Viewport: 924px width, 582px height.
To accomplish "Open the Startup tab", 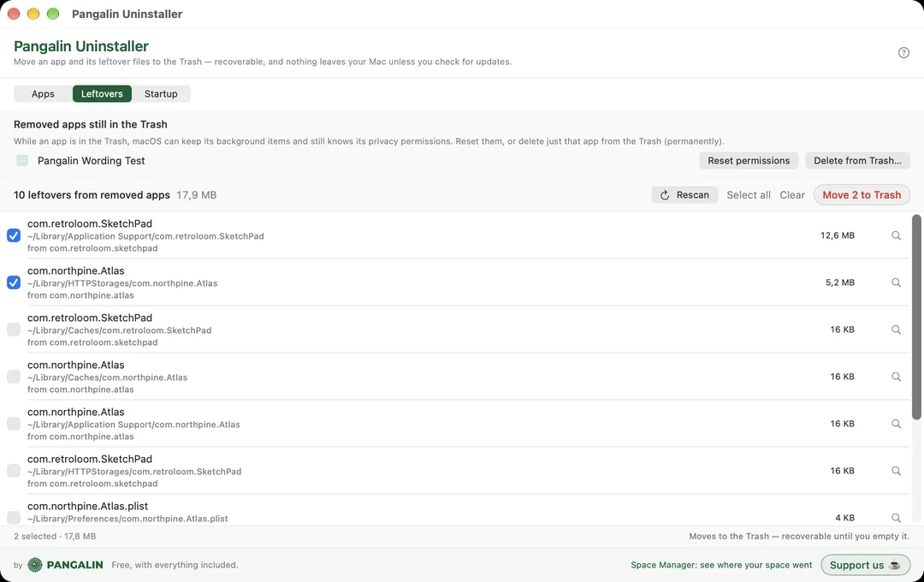I will [161, 94].
